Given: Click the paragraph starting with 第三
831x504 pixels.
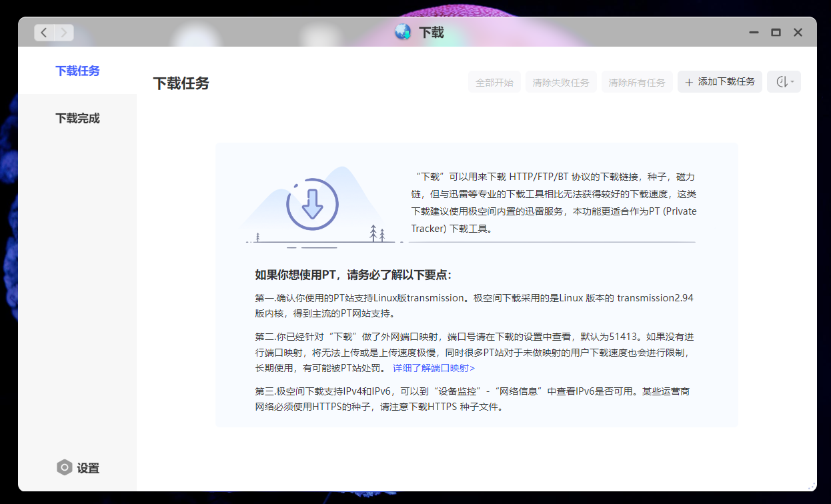Looking at the screenshot, I should click(472, 399).
